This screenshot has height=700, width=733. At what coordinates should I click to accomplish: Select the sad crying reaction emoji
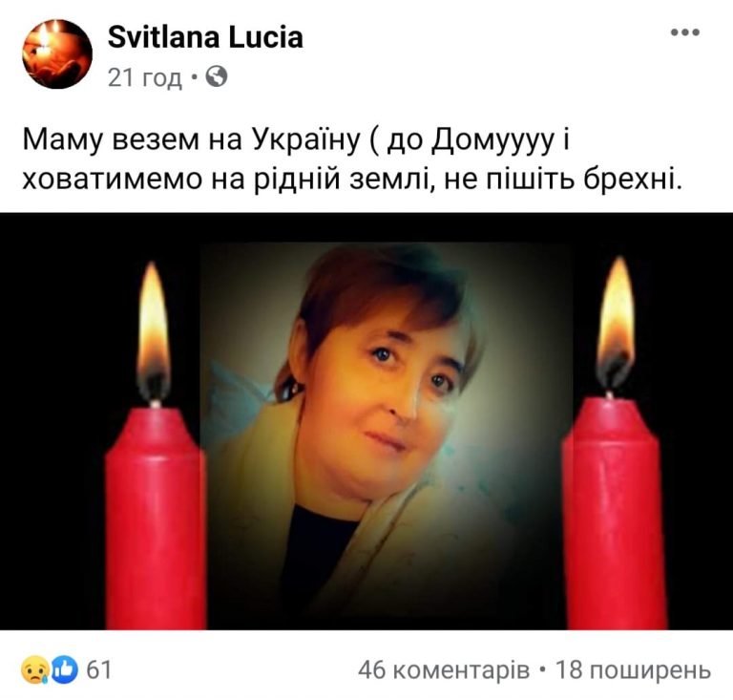coord(35,670)
